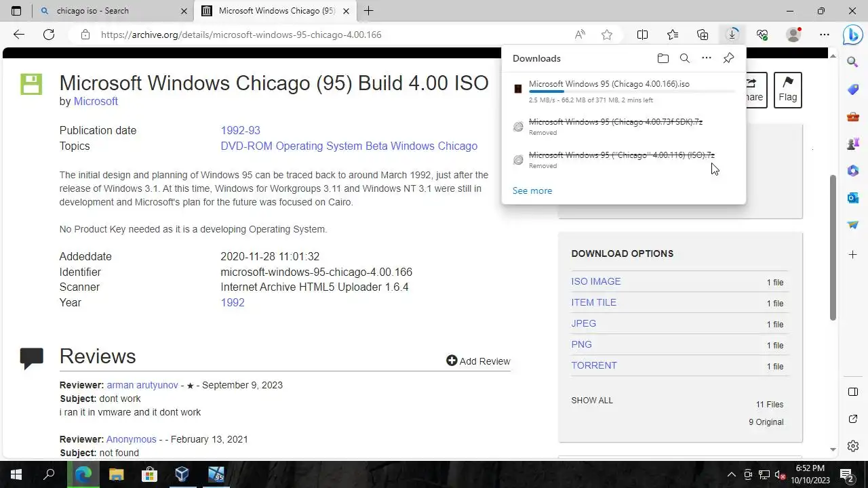Click the address bar URL
Viewport: 868px width, 488px height.
pos(241,35)
